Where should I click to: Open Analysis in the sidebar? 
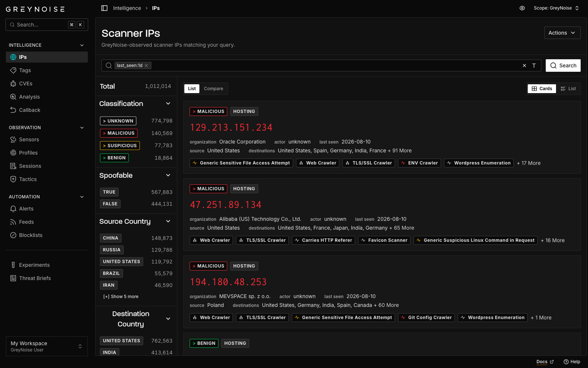(47, 97)
